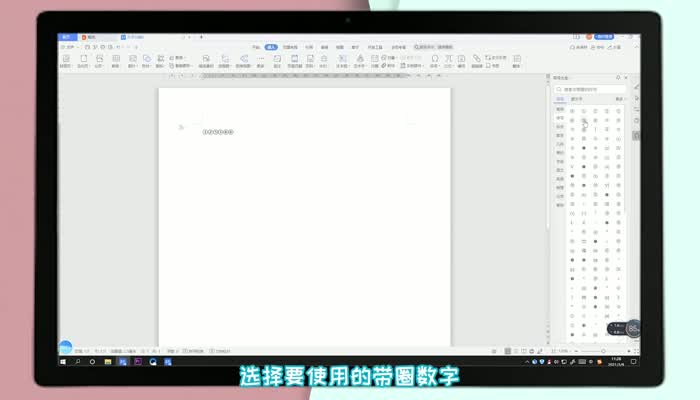Select the active 插入 (Insert) tab
The height and width of the screenshot is (400, 700).
pos(271,47)
